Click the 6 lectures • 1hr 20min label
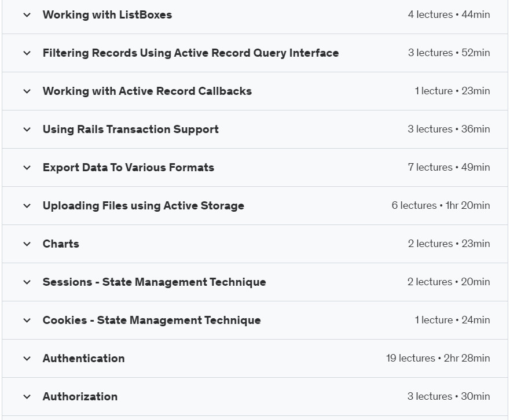Image resolution: width=510 pixels, height=420 pixels. [x=441, y=205]
